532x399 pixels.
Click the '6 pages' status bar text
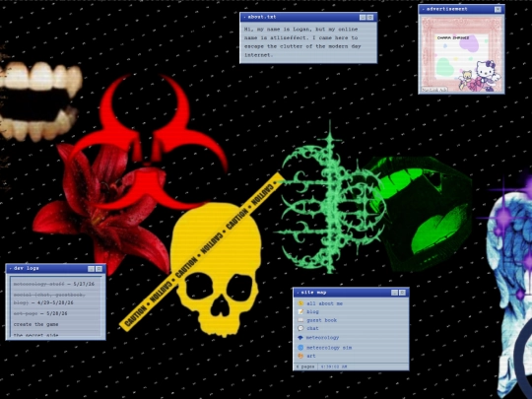(x=305, y=366)
